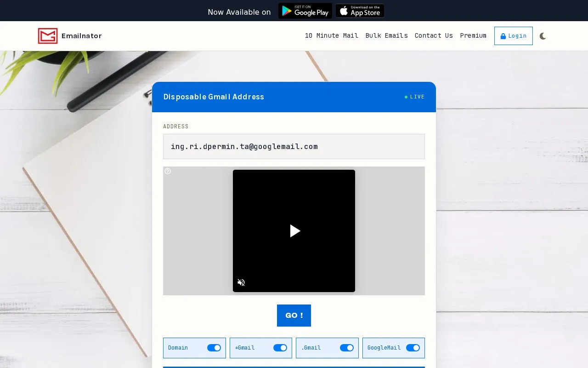Turn off the GoogleMail switch
The height and width of the screenshot is (368, 588).
click(x=413, y=348)
